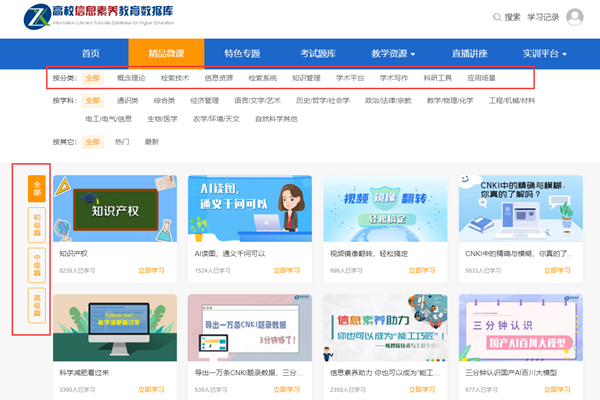Viewport: 600px width, 400px height.
Task: Open 视频镜像翻转 course thumbnail
Action: tap(385, 209)
